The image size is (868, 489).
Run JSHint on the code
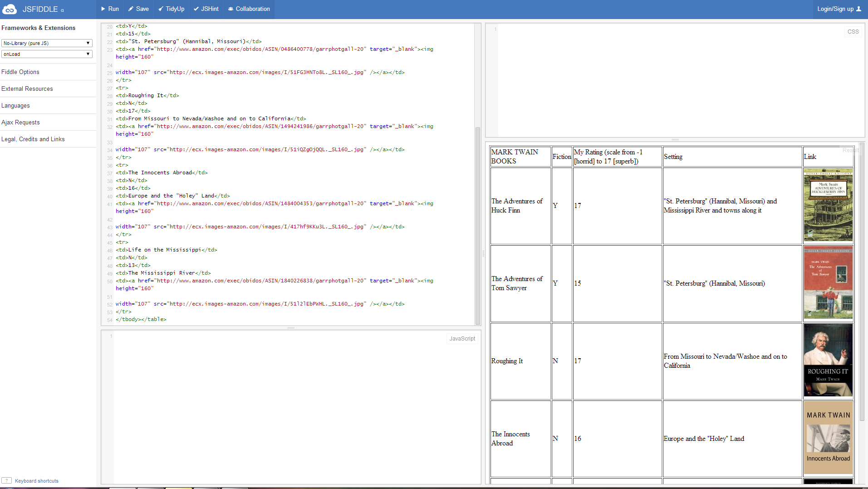pos(206,9)
